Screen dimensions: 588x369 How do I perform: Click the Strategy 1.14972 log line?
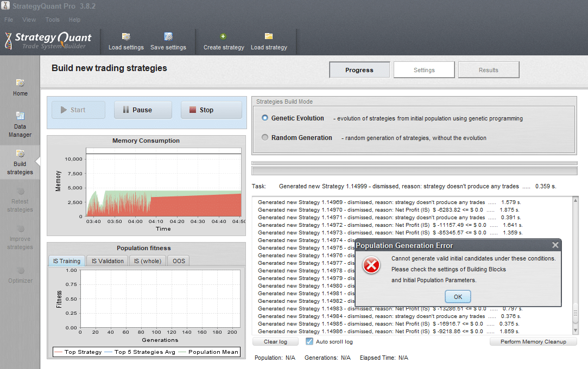[390, 225]
